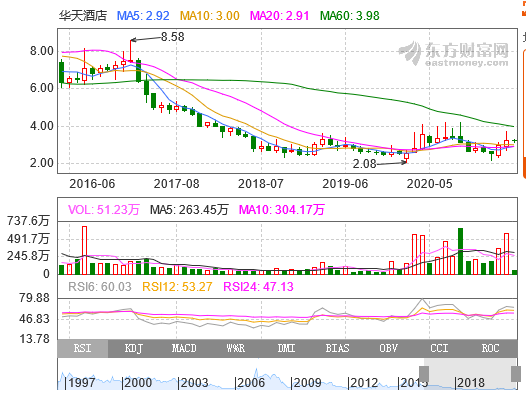The width and height of the screenshot is (526, 393).
Task: Click the 2006 marker on overview timeline
Action: (250, 382)
